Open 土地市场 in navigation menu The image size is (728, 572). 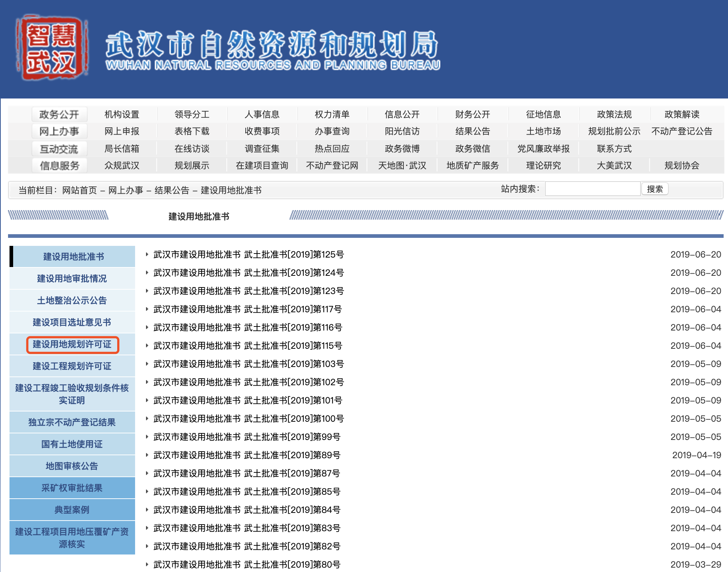[x=543, y=131]
